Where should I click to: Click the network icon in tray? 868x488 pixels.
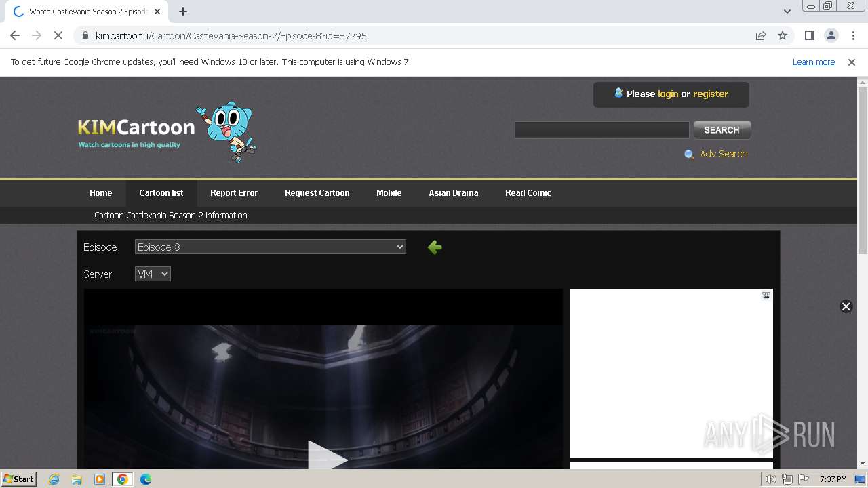click(787, 479)
